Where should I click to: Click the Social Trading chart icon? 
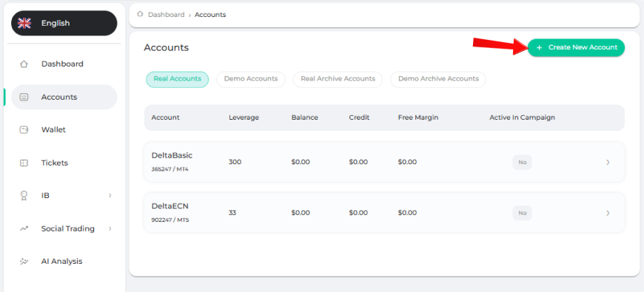tap(24, 228)
